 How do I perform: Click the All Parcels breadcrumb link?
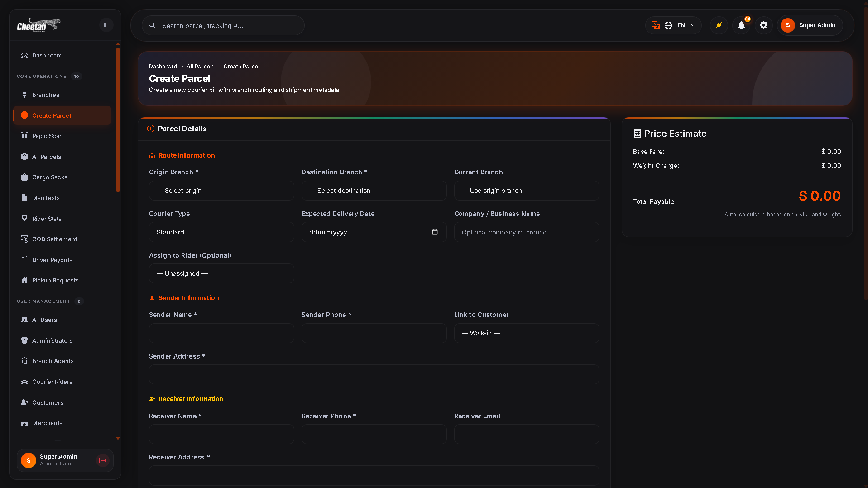(x=200, y=67)
